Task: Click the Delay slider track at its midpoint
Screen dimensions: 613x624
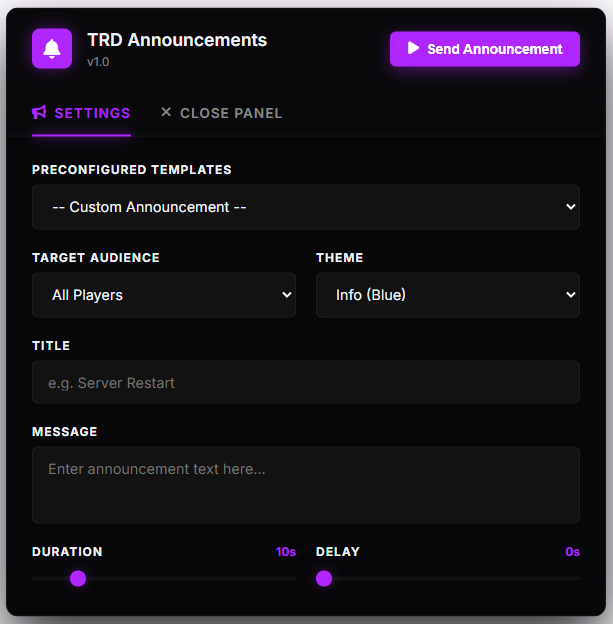Action: tap(448, 578)
